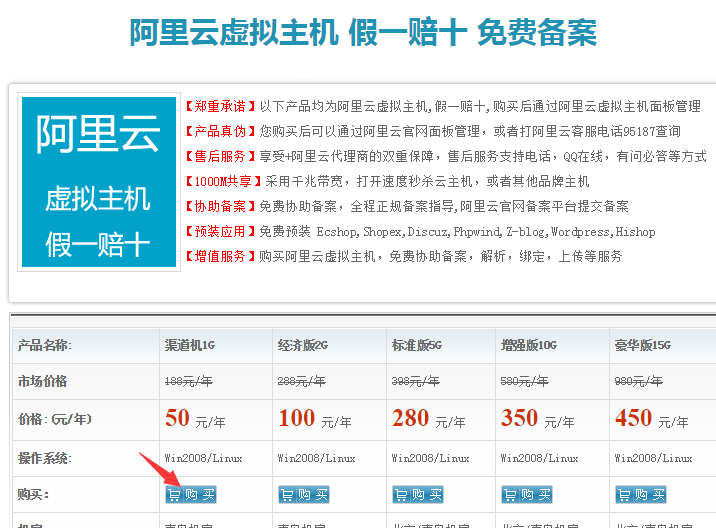
Task: Select the 【协助备案】 feature label
Action: point(220,206)
